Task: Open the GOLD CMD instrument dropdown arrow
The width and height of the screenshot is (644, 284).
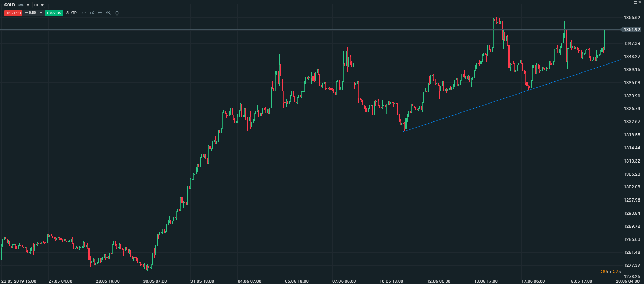Action: point(28,5)
